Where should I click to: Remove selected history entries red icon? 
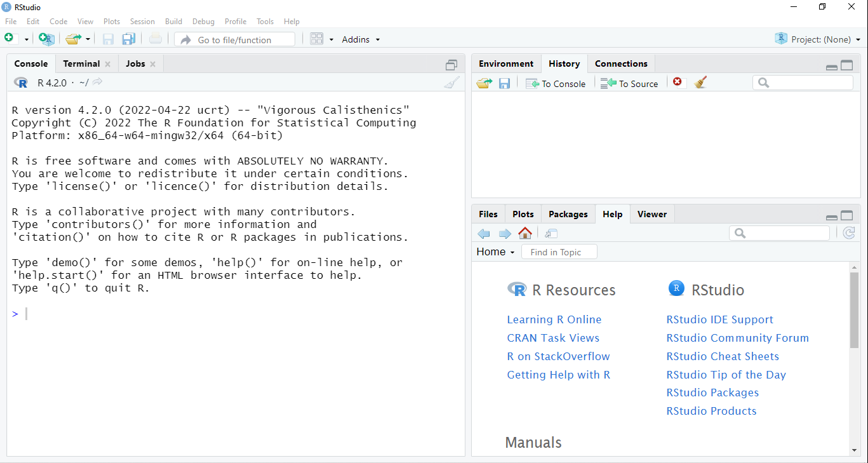(678, 82)
